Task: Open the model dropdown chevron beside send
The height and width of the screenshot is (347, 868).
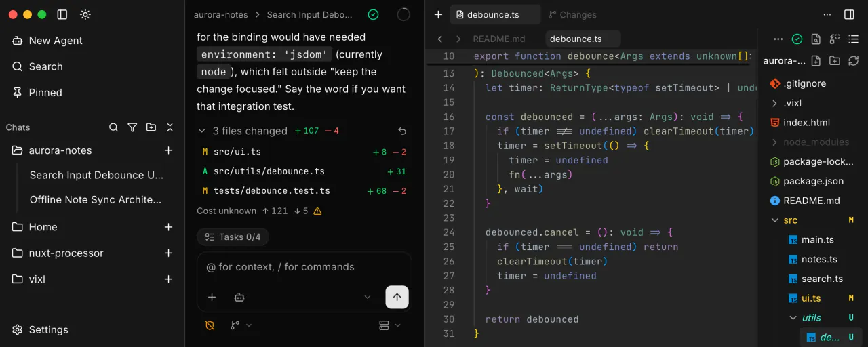Action: [368, 297]
